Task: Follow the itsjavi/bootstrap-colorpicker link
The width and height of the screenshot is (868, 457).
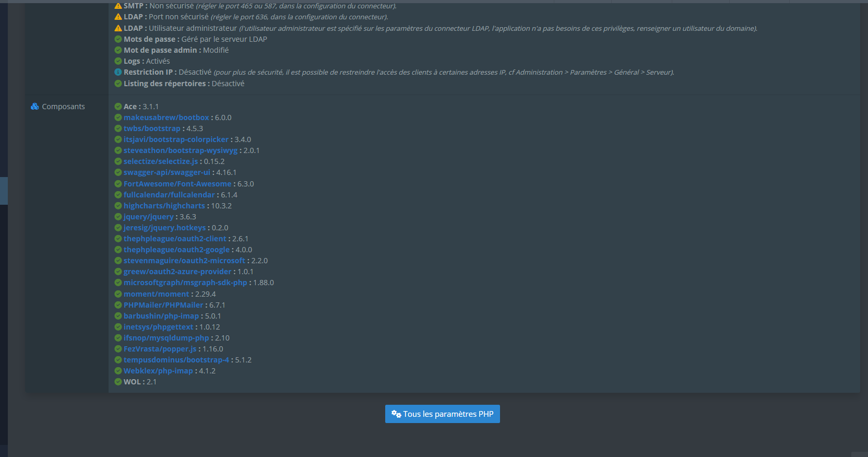Action: click(176, 139)
